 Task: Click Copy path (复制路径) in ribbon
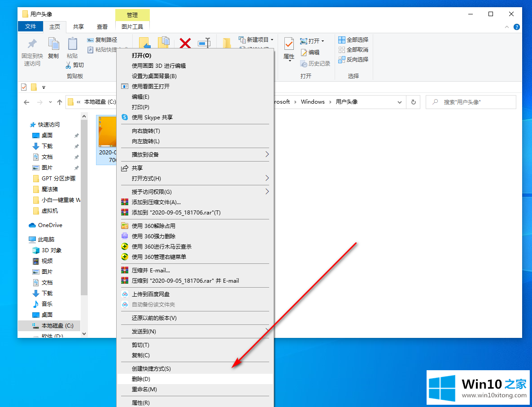[x=102, y=40]
